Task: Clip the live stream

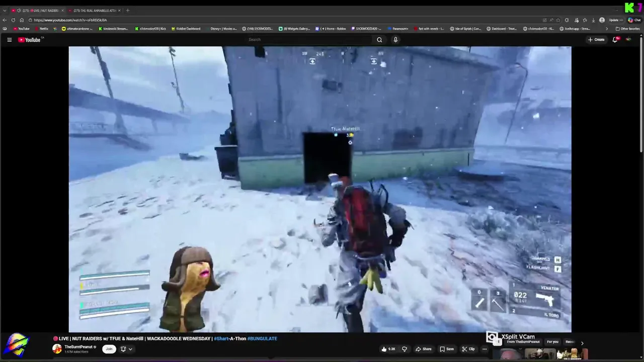Action: 468,349
